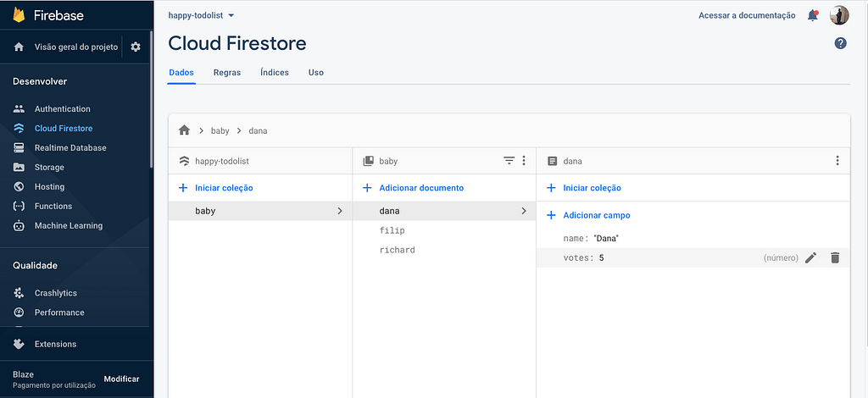
Task: Click the Firebase flame logo
Action: pos(19,15)
